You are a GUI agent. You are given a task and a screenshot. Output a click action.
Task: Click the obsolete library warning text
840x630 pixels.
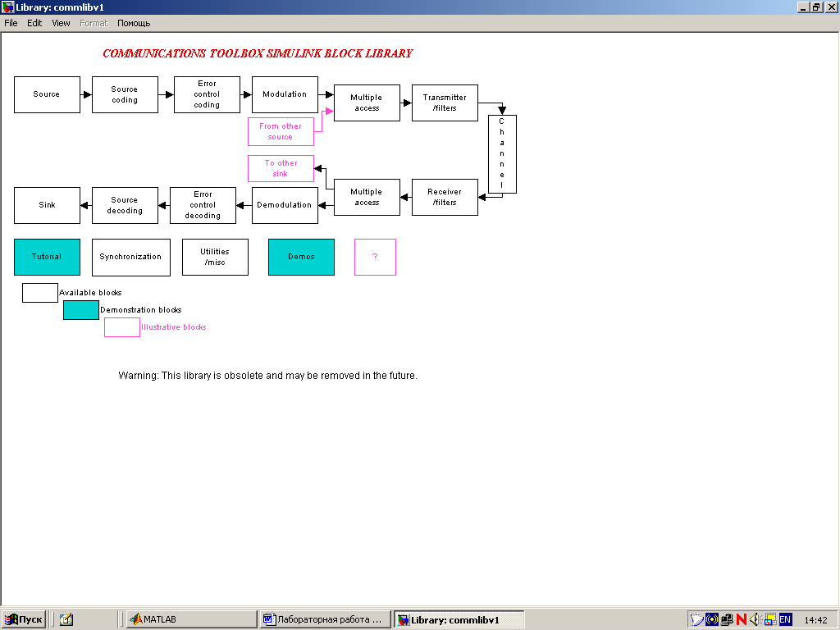268,376
